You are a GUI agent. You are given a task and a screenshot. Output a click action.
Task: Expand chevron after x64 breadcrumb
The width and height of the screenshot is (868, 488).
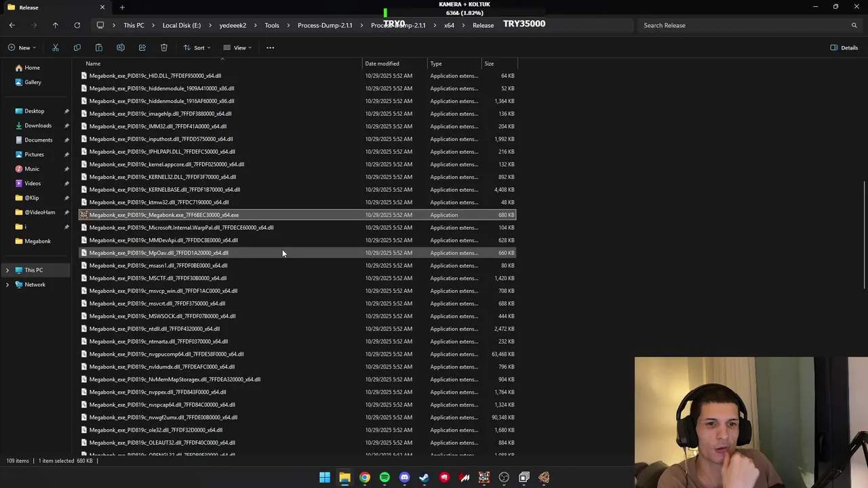point(463,25)
